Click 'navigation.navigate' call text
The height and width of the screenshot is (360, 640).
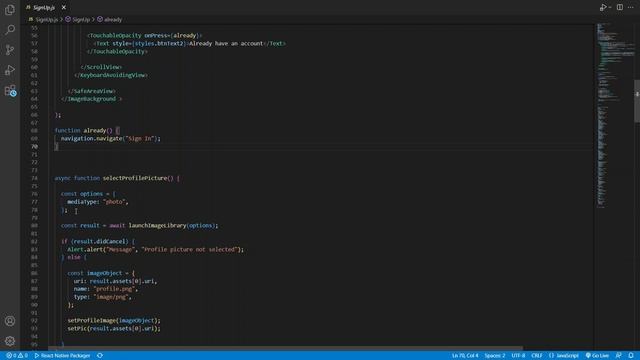pyautogui.click(x=92, y=138)
